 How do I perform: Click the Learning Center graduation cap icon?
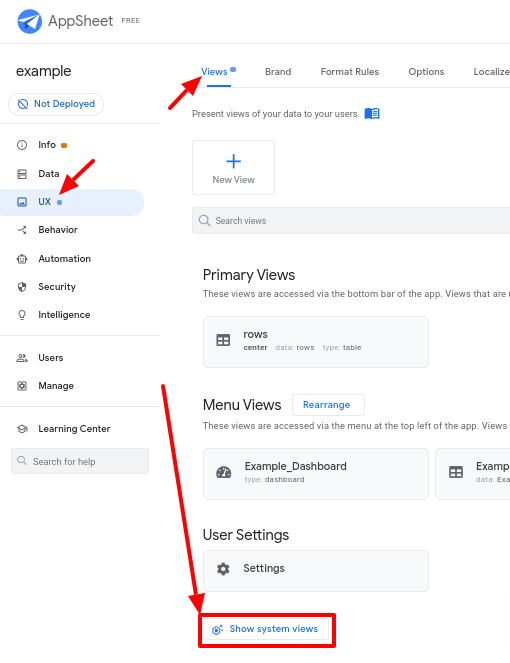coord(22,429)
